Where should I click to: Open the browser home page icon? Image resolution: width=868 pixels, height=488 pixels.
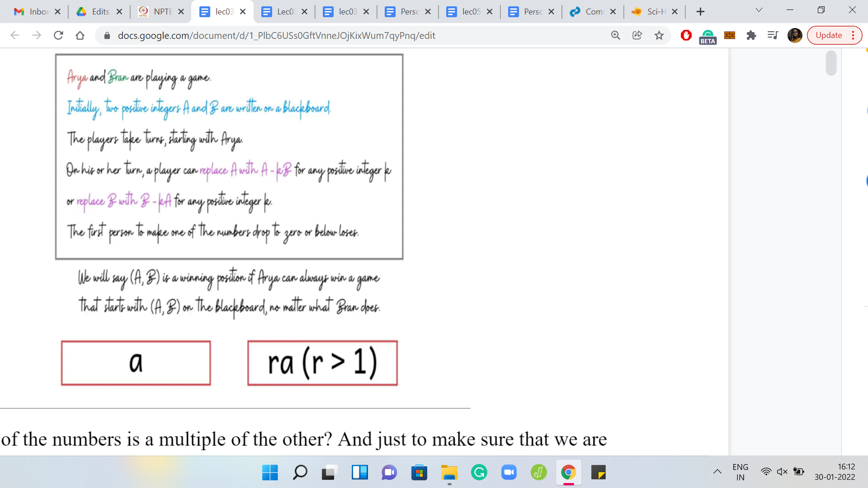click(80, 35)
